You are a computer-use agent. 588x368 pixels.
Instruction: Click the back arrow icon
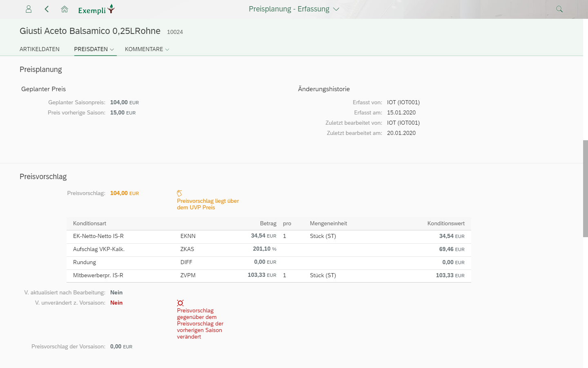tap(47, 9)
